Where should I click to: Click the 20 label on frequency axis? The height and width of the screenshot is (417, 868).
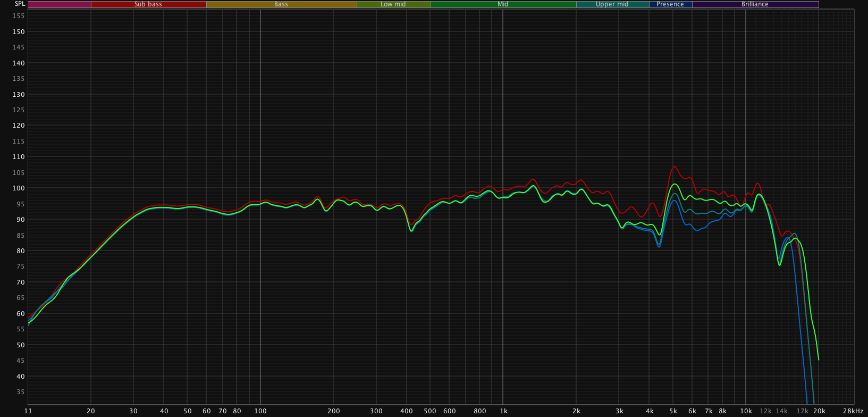91,411
